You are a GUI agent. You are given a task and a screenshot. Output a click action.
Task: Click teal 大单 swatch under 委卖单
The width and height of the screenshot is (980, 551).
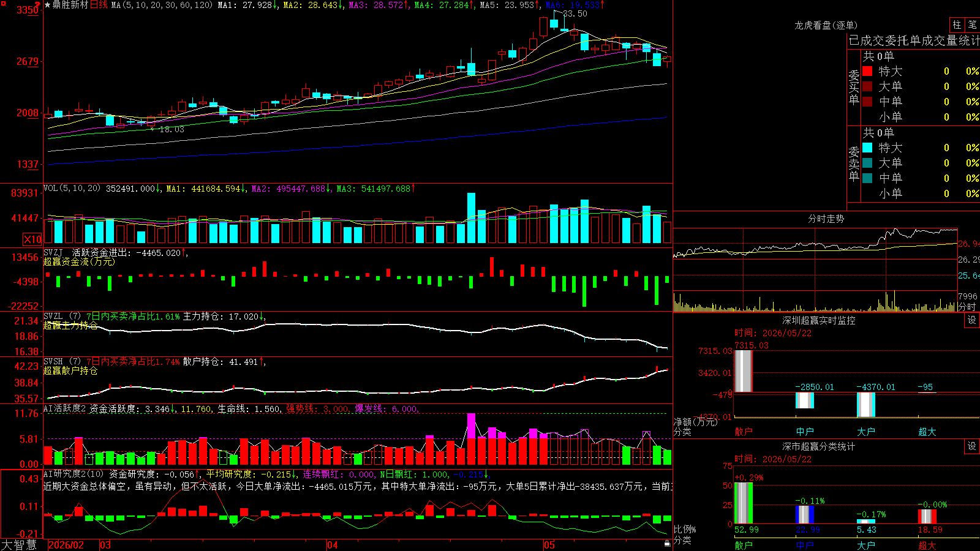tap(867, 163)
